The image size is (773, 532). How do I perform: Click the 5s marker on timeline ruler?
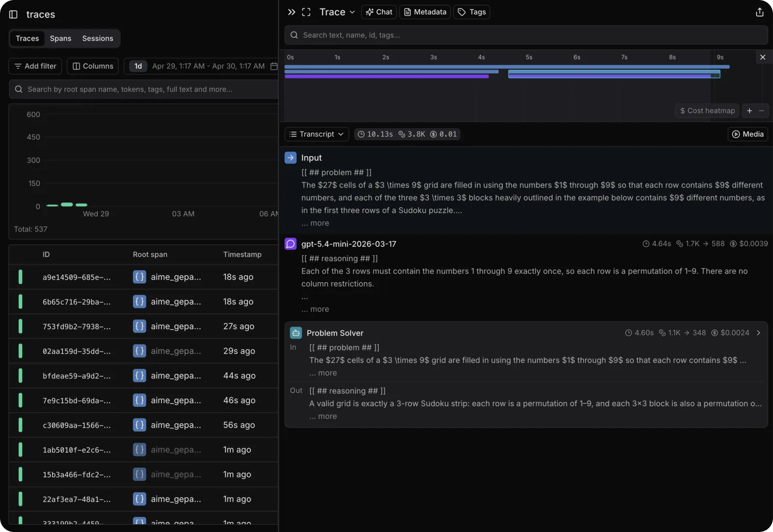[x=529, y=57]
